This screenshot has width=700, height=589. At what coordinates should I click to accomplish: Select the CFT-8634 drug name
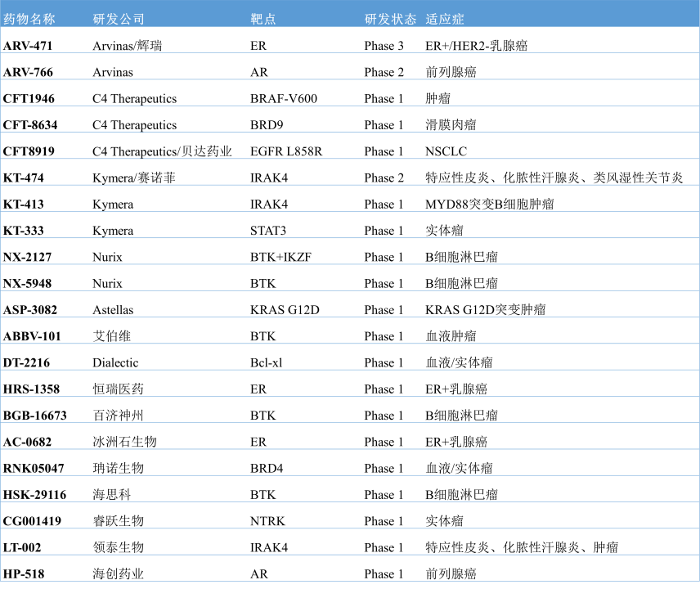click(x=30, y=125)
